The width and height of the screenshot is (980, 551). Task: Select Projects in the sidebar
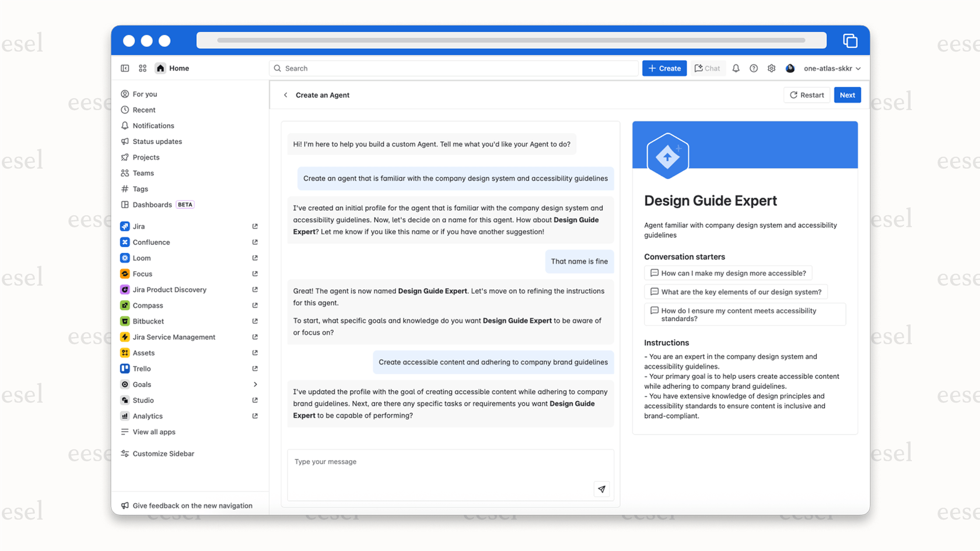(146, 157)
